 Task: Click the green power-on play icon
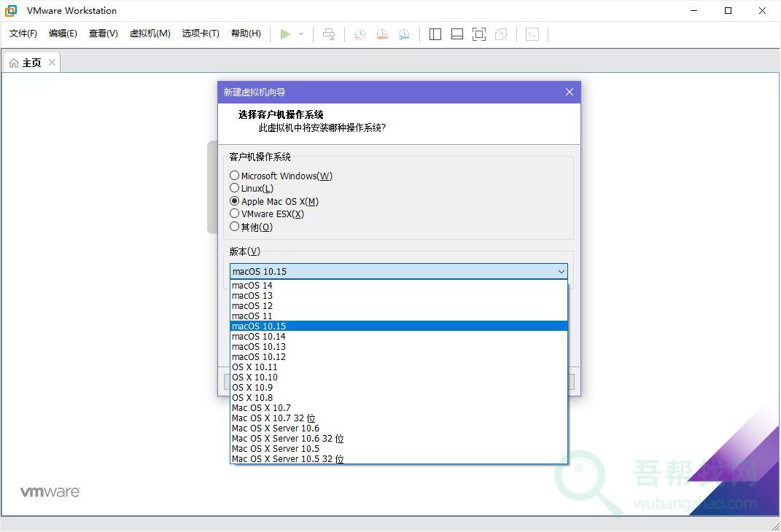click(x=285, y=34)
